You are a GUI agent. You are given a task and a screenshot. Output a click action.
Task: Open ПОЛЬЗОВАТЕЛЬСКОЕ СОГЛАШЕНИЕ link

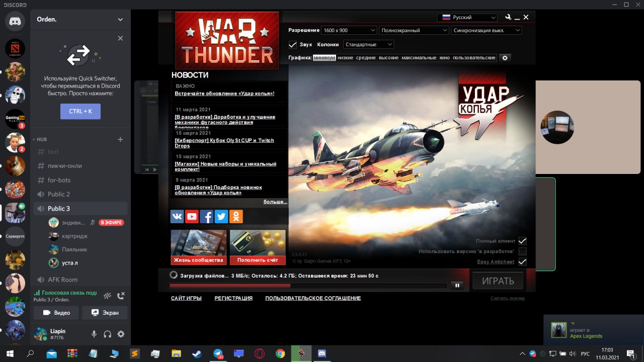pos(313,298)
